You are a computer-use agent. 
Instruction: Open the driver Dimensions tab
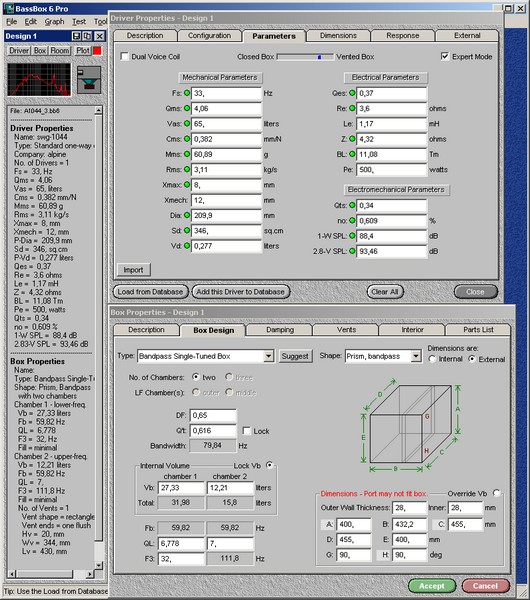pos(338,36)
